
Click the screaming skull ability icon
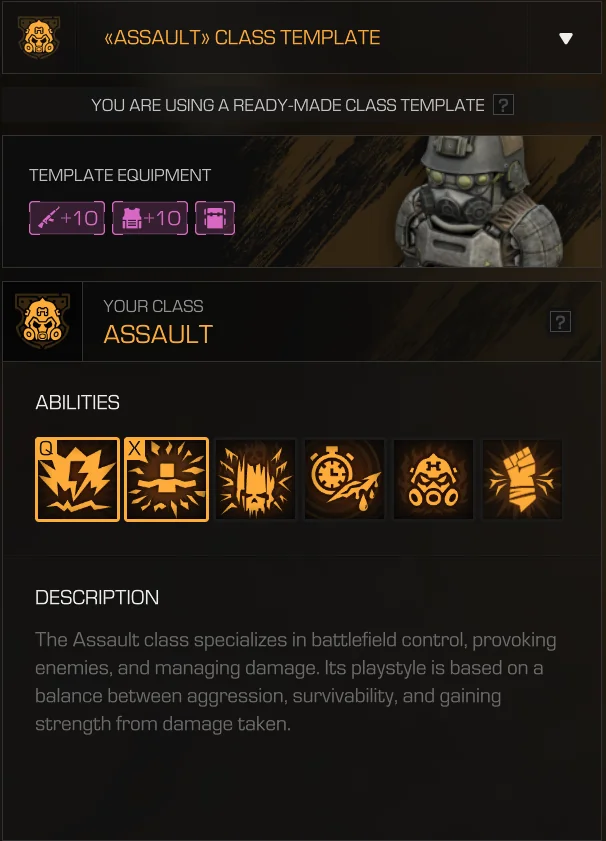[255, 479]
